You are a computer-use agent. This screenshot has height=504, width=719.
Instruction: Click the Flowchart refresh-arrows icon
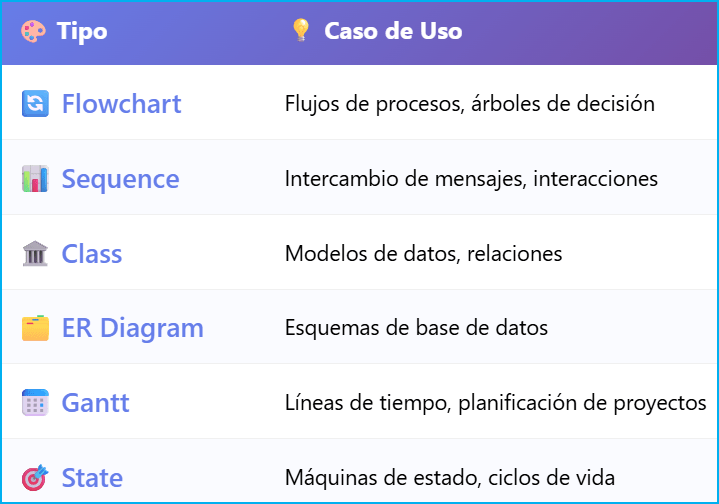[35, 104]
